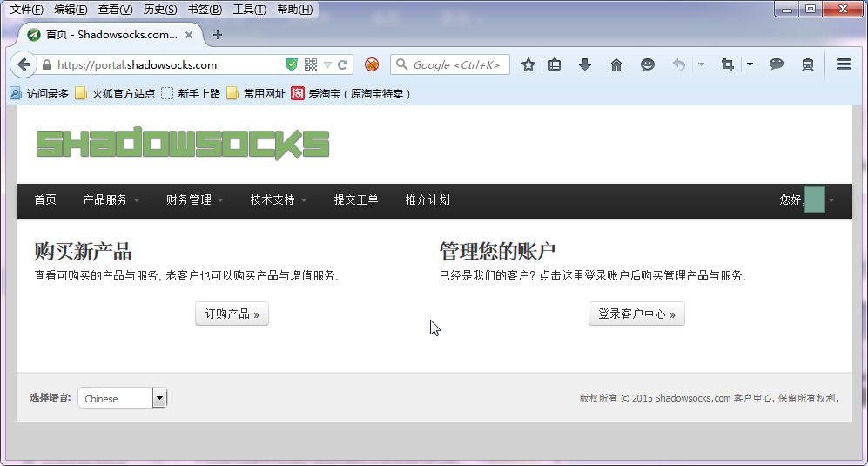The image size is (868, 466).
Task: Expand the 产品服务 dropdown menu
Action: click(111, 200)
